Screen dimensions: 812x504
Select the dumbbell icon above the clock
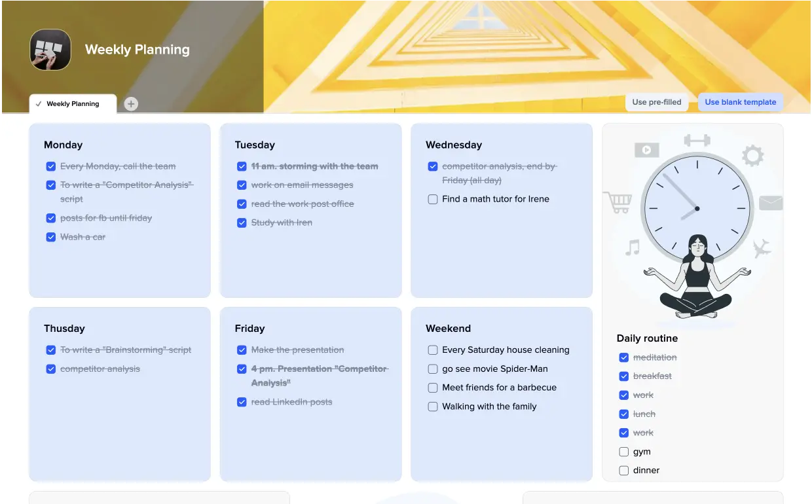coord(696,139)
